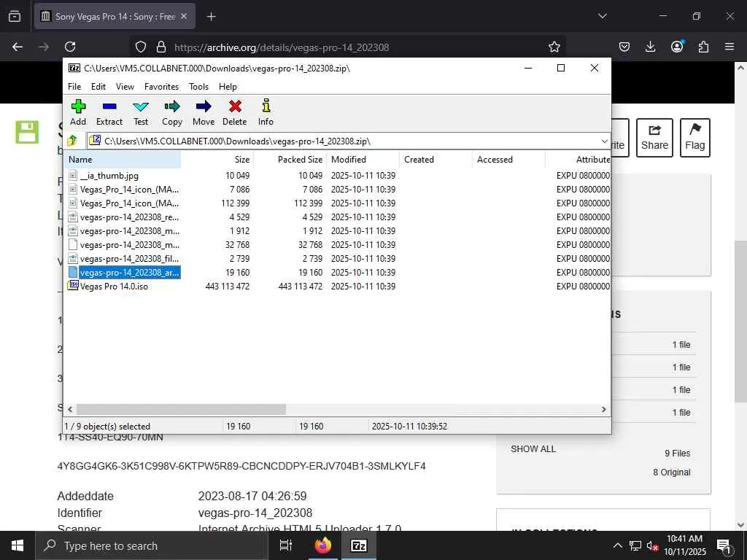Select the __ia_thumb.jpg file
Image resolution: width=747 pixels, height=560 pixels.
coord(109,176)
